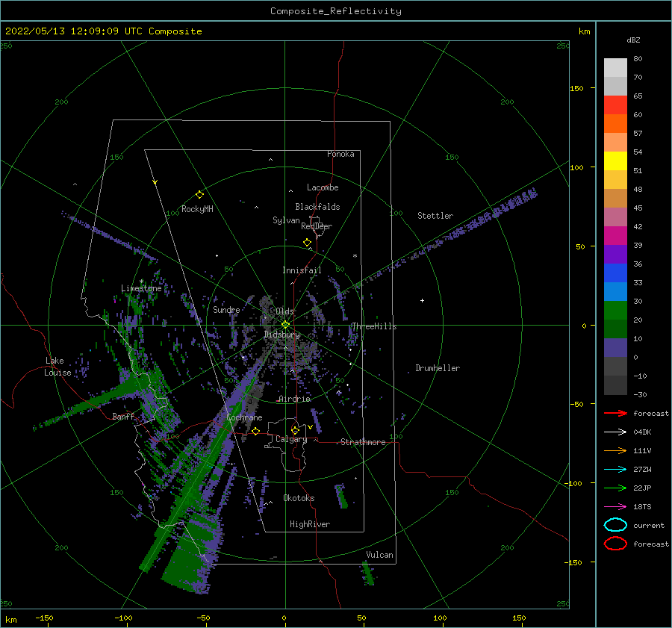Click the 150 tick on right axis
Viewport: 672px width, 628px height.
(x=576, y=88)
